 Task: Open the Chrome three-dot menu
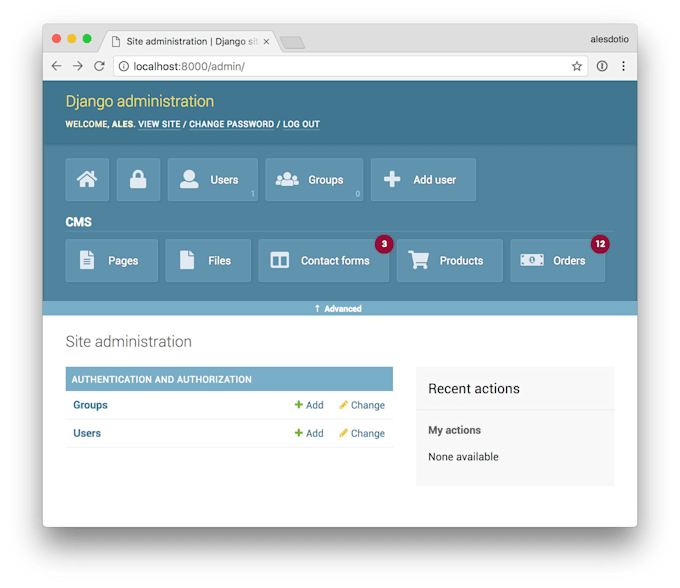point(623,66)
